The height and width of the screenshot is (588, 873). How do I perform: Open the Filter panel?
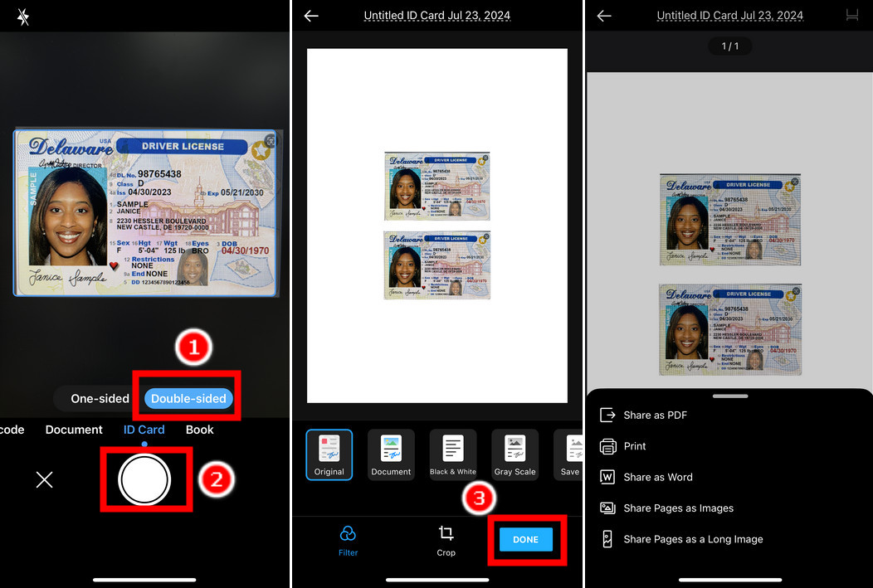point(348,540)
